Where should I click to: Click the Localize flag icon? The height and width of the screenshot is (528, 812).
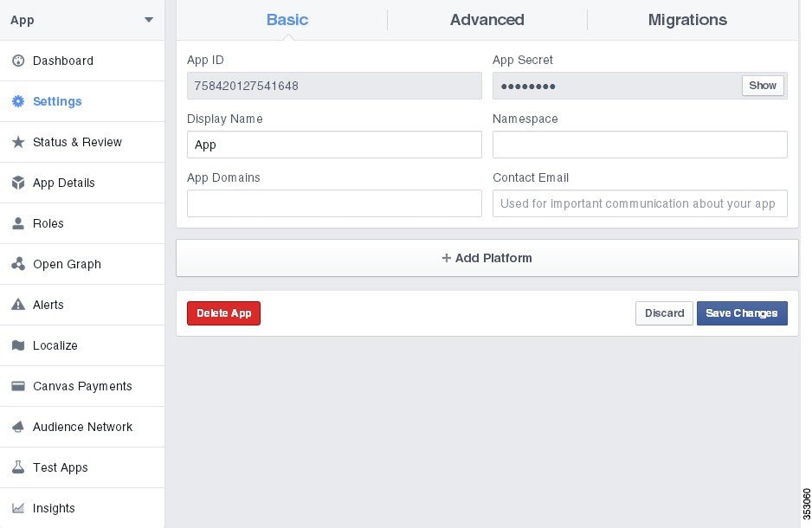click(x=17, y=345)
